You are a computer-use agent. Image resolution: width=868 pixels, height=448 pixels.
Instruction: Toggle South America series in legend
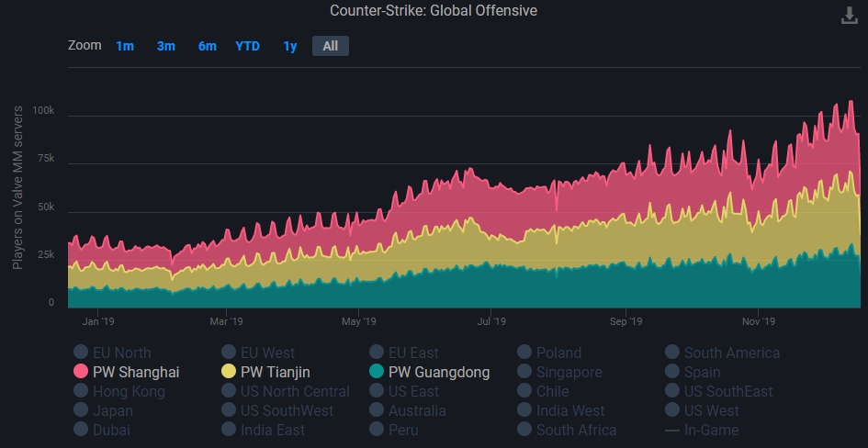(722, 353)
